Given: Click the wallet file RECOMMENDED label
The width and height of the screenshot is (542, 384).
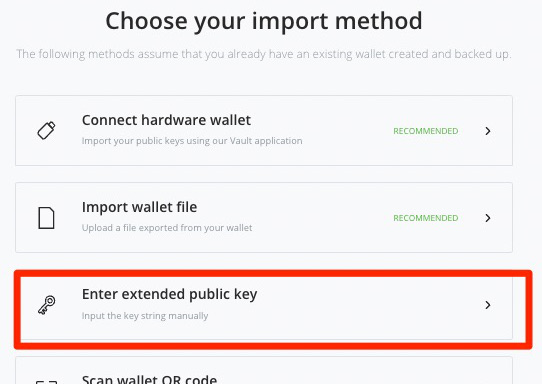Looking at the screenshot, I should [426, 218].
